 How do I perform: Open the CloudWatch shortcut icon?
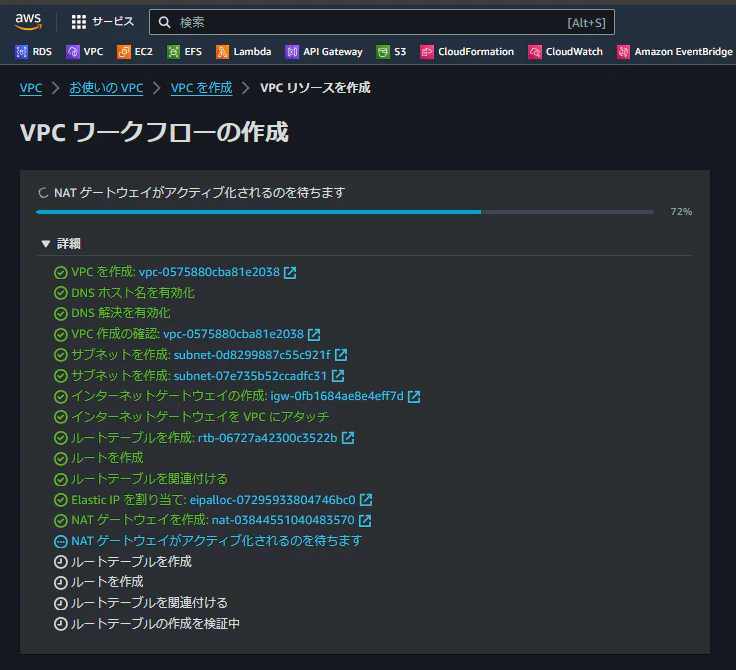tap(535, 52)
